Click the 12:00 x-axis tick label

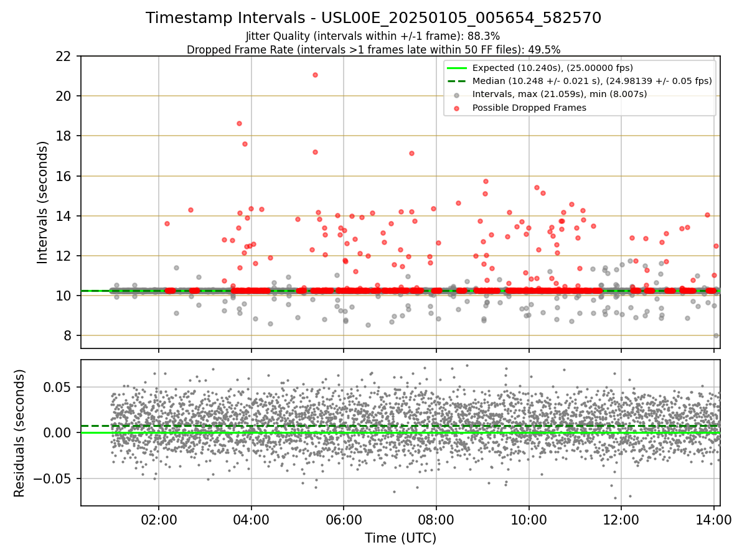[x=621, y=521]
